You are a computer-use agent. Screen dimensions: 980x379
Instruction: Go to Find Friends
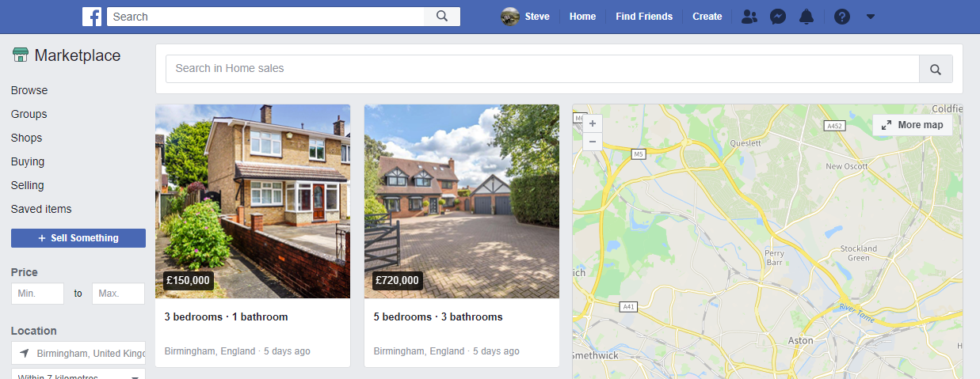tap(644, 17)
